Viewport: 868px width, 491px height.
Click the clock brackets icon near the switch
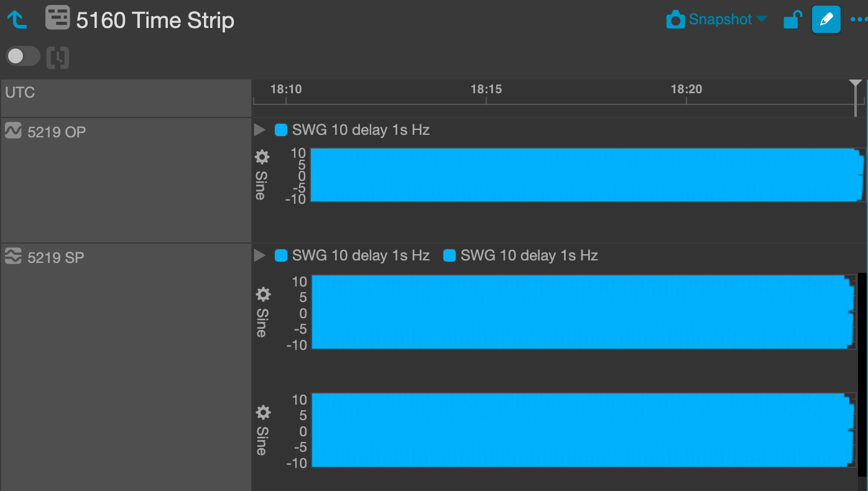tap(57, 56)
